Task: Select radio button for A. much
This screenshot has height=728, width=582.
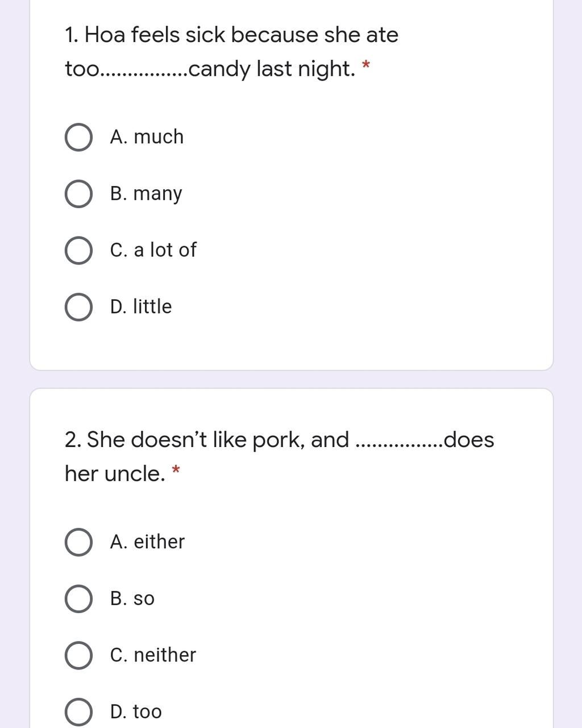Action: [x=78, y=137]
